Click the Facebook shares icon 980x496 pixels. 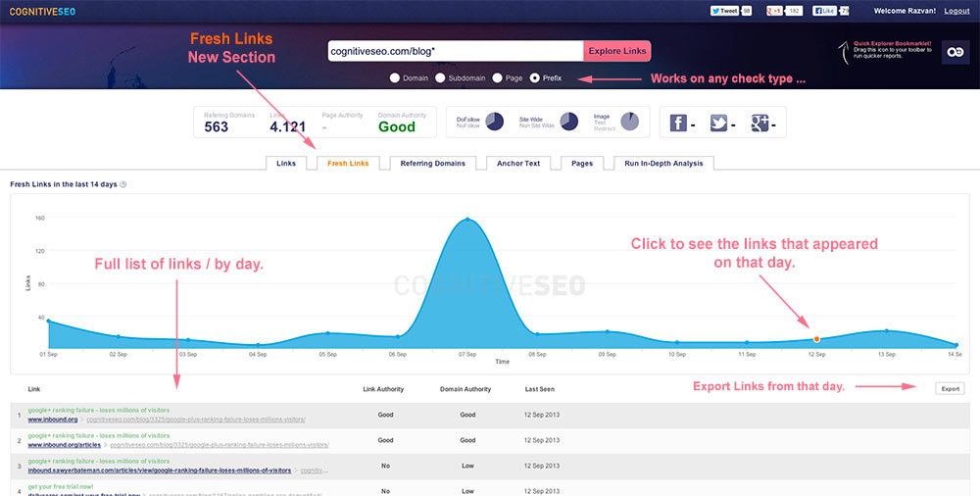click(678, 124)
